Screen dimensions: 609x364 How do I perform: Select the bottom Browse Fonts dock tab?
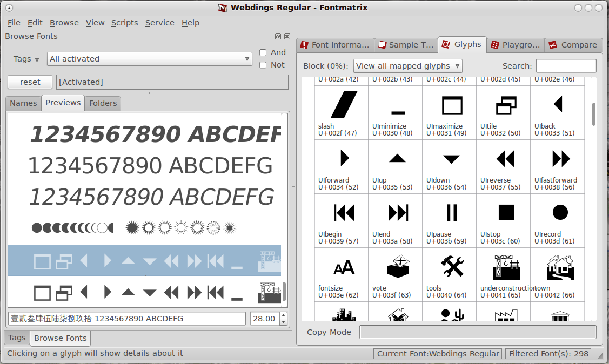coord(60,338)
